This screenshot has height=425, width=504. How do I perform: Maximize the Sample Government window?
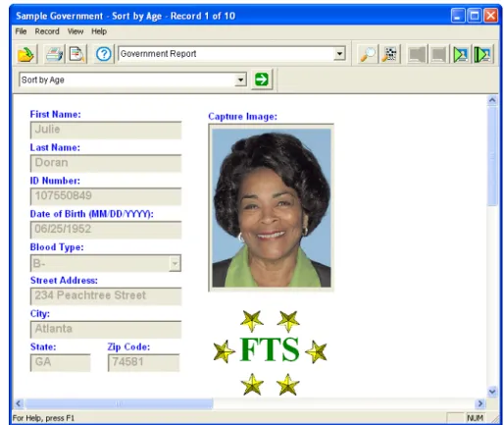475,16
